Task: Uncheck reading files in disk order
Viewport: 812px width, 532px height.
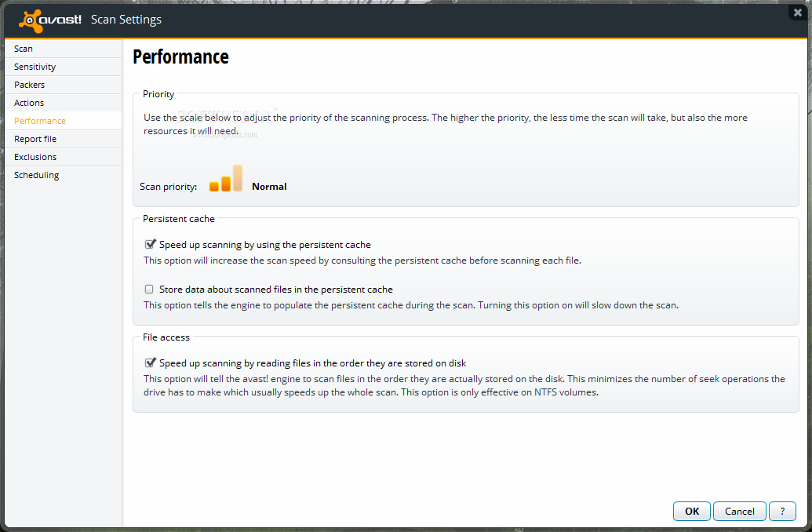Action: (150, 363)
